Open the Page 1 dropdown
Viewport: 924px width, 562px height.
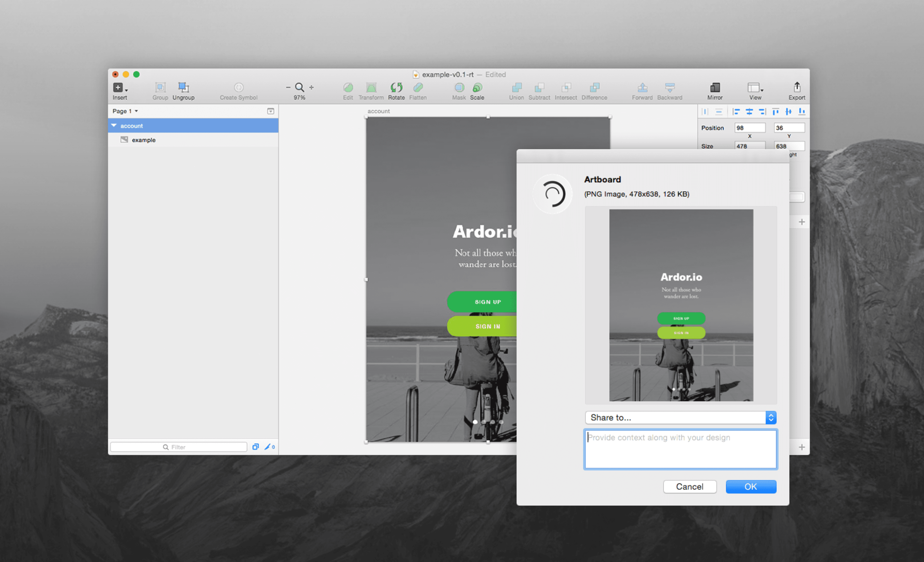[x=125, y=111]
